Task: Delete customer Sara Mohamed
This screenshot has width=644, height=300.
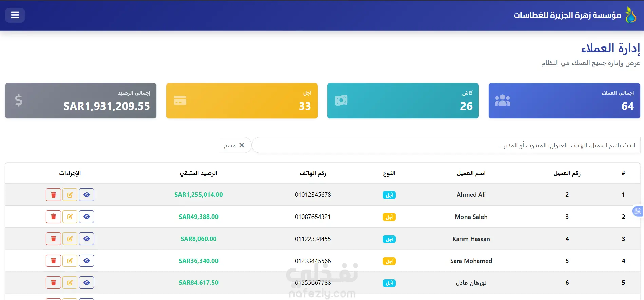Action: pyautogui.click(x=53, y=261)
